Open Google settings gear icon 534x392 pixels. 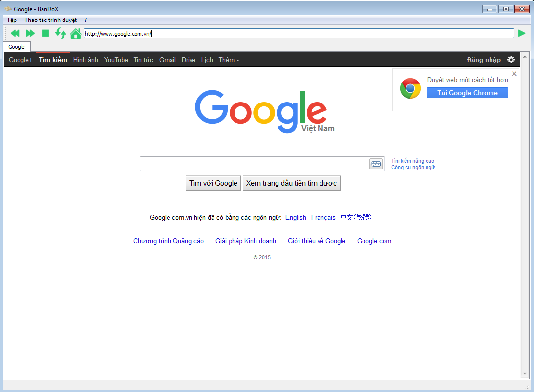point(511,60)
